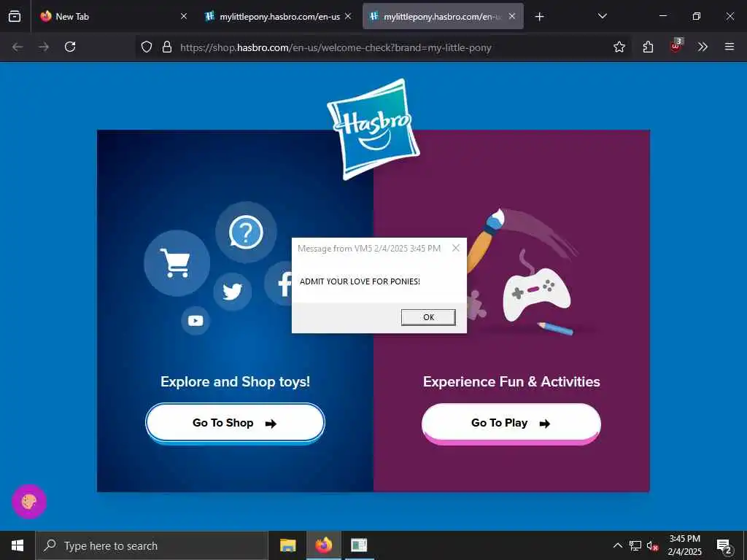Minimize the Firefox window
This screenshot has width=747, height=560.
click(663, 16)
